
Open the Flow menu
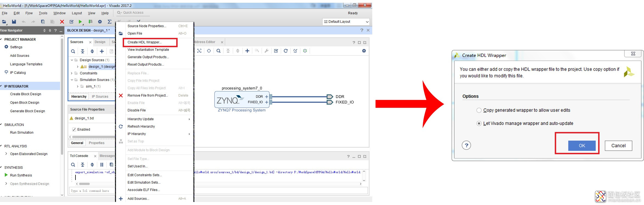(29, 13)
